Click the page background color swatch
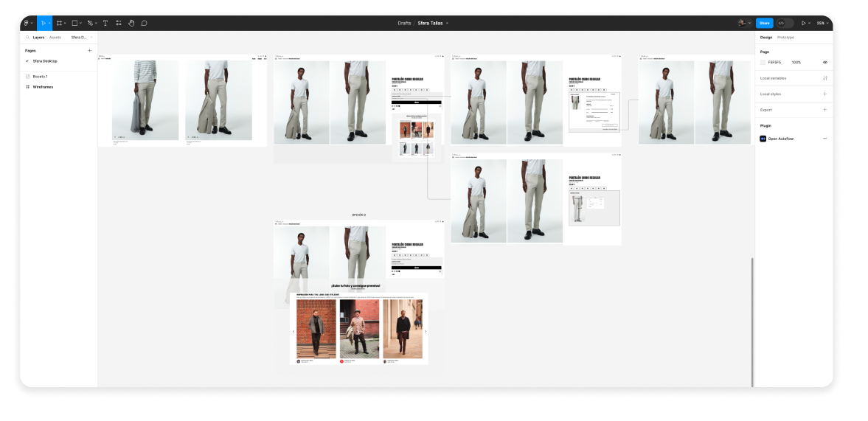Viewport: 868px width, 421px height. (x=763, y=62)
